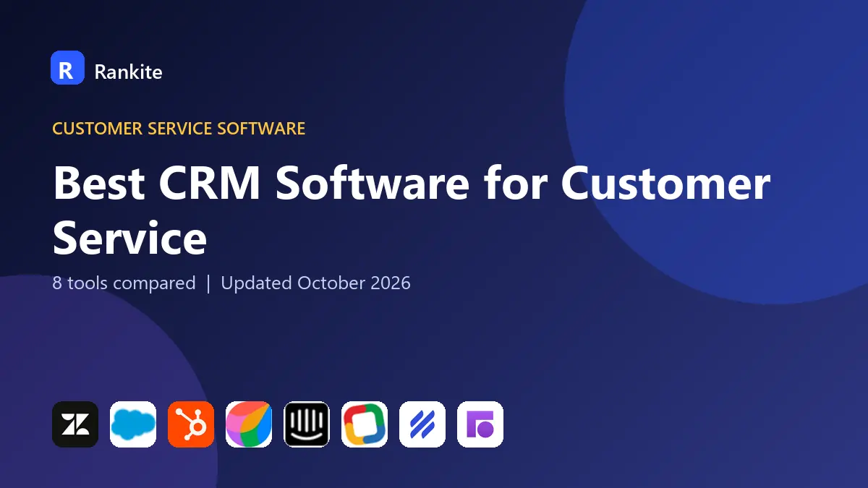
Task: Open the Best CRM Software headline
Action: (x=412, y=210)
